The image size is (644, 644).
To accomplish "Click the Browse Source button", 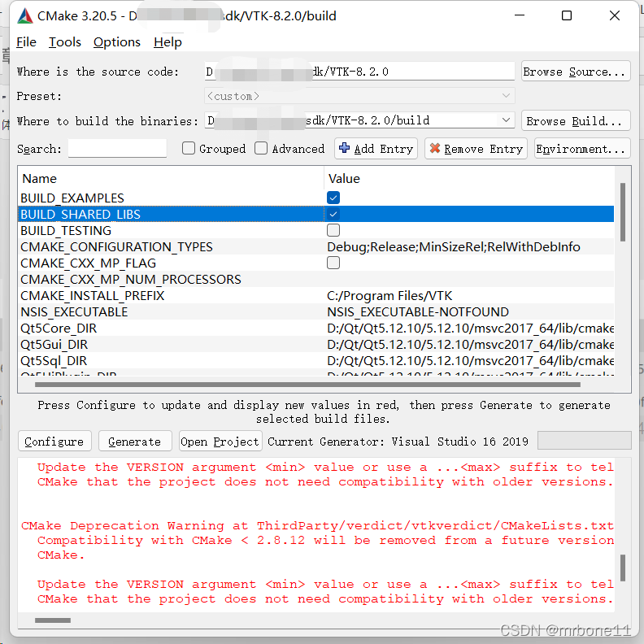I will coord(576,72).
